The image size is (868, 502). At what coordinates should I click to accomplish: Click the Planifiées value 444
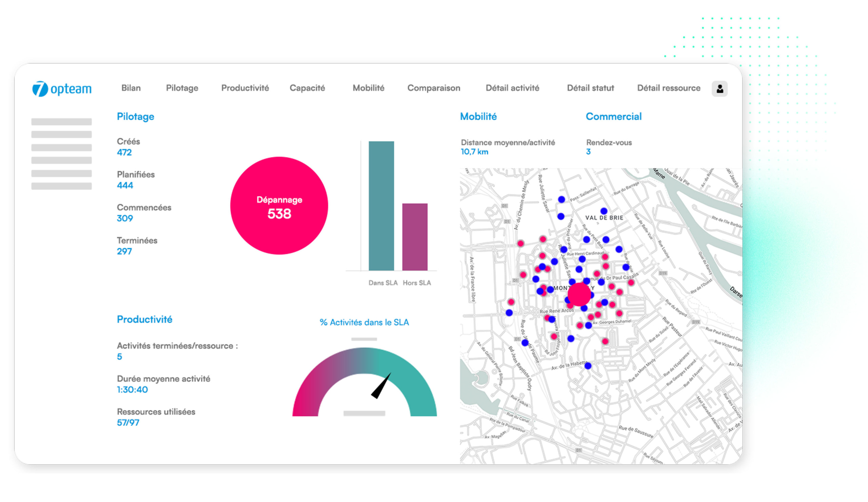125,185
